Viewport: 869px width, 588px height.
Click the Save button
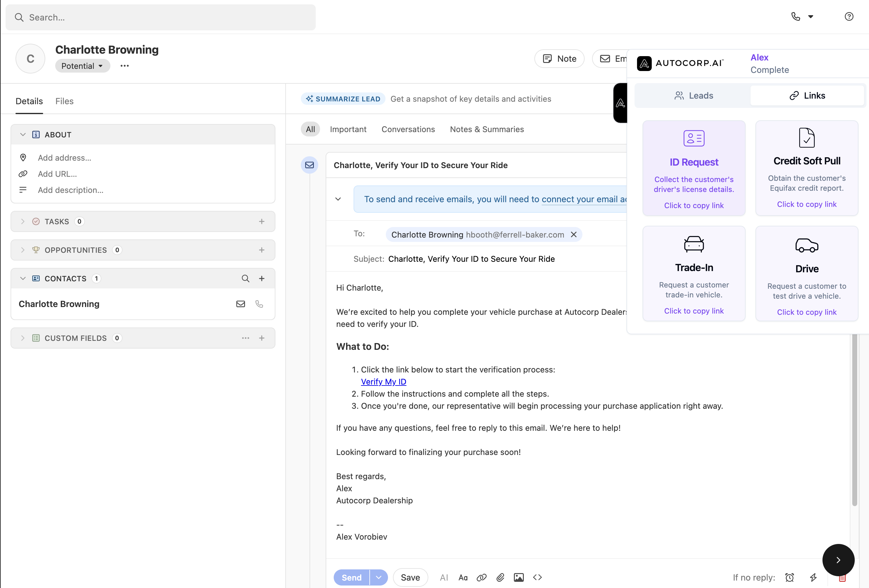[x=410, y=577]
